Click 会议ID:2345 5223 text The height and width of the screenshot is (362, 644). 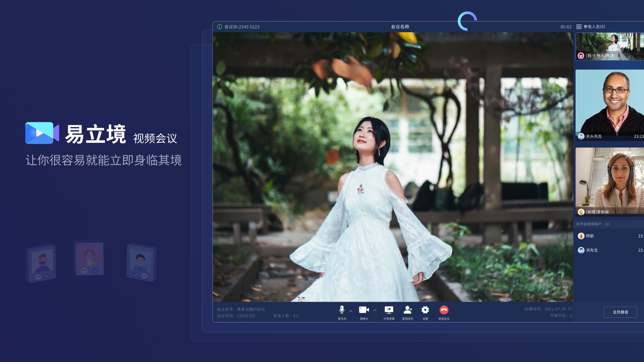242,27
